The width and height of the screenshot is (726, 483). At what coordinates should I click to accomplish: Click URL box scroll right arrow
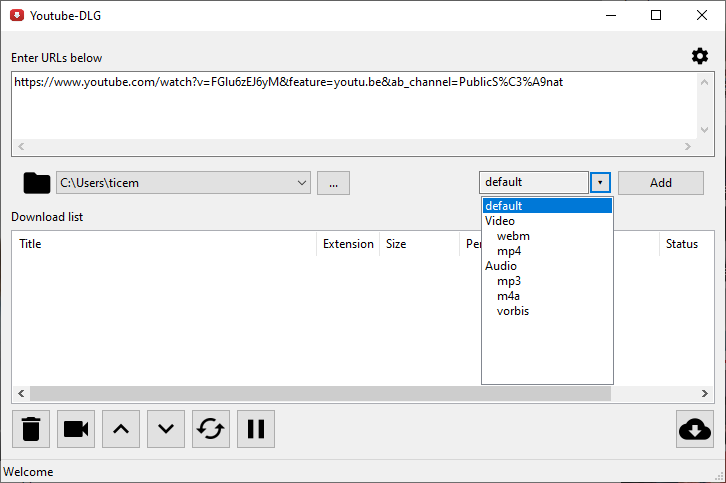(688, 146)
